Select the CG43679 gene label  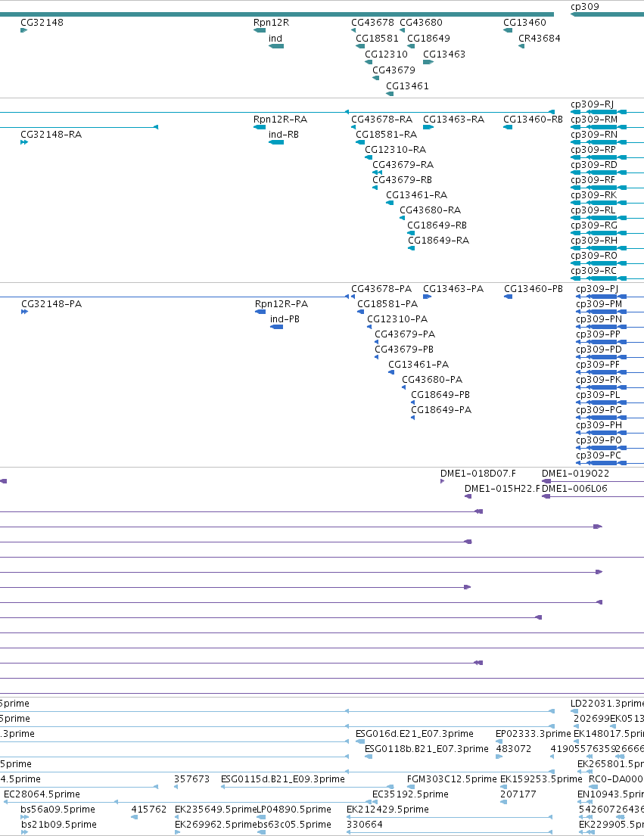394,70
